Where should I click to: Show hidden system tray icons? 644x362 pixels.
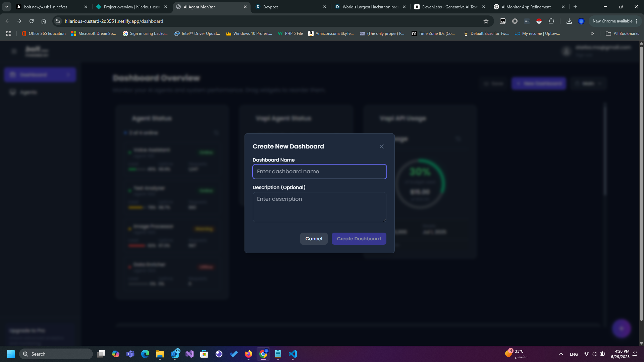click(561, 354)
